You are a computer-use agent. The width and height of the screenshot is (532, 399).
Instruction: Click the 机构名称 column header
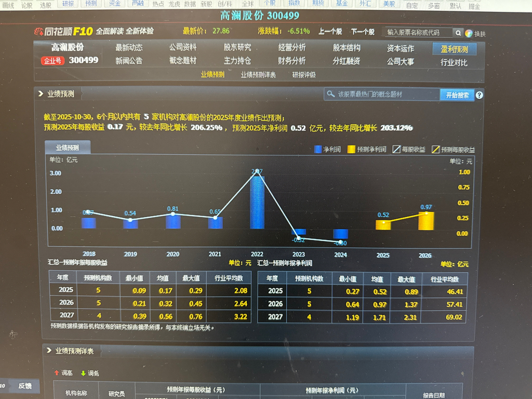[x=76, y=393]
